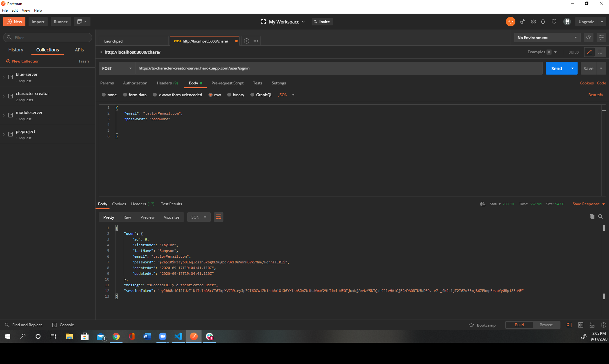Open Send button dropdown arrow
Screen dimensions: 609x364
(573, 68)
